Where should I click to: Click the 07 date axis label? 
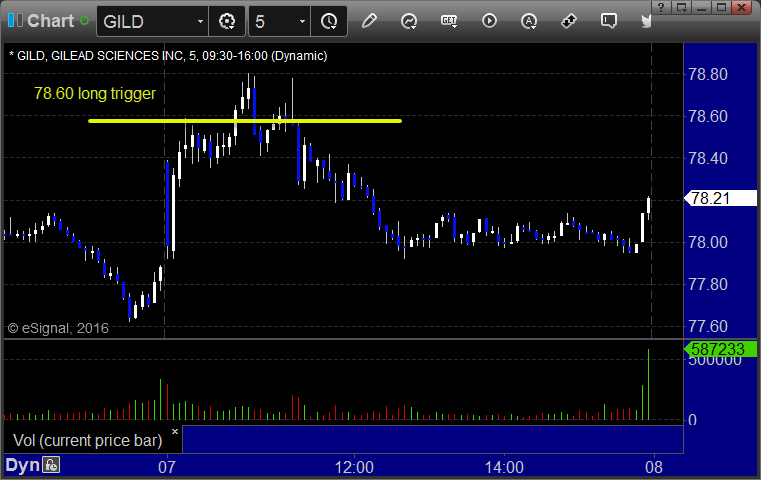(166, 467)
